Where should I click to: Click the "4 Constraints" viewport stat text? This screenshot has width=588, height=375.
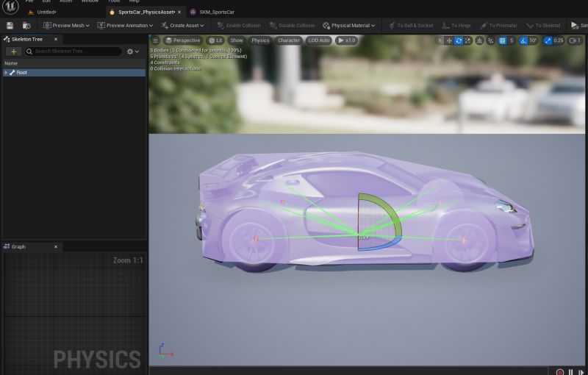[165, 63]
